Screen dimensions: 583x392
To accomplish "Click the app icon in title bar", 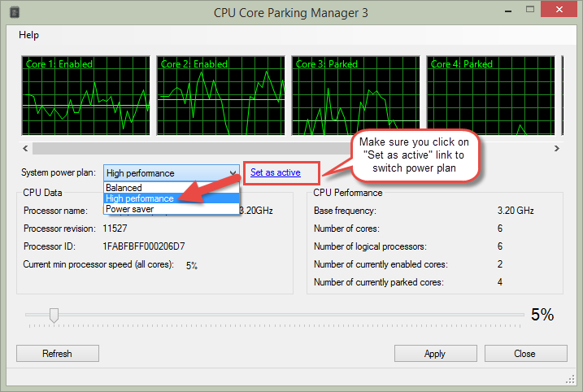I will click(x=15, y=12).
